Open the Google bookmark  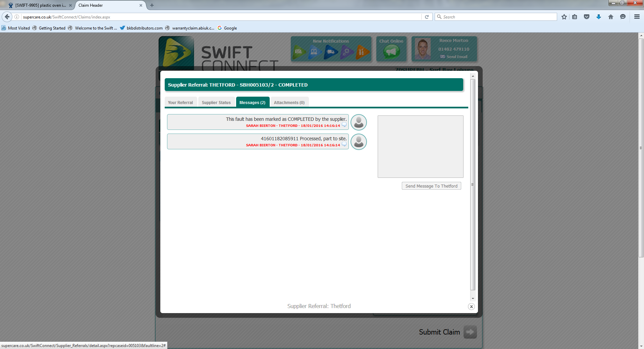tap(227, 28)
